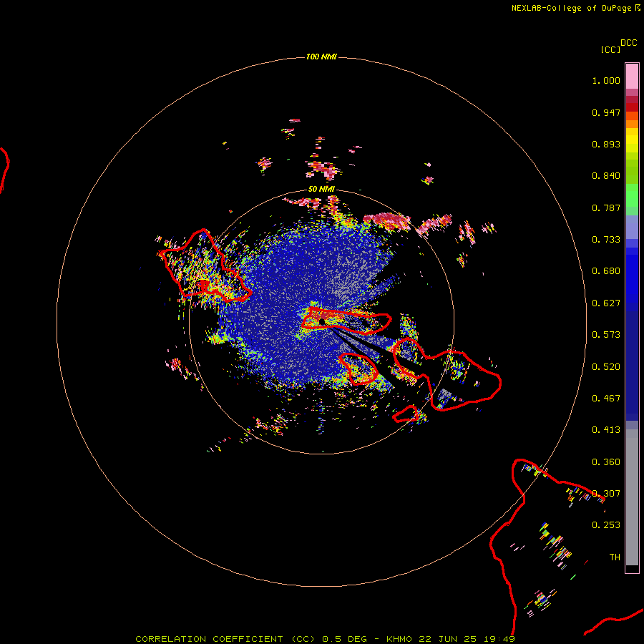
Task: Click the 0.680 legend value
Action: (x=606, y=271)
